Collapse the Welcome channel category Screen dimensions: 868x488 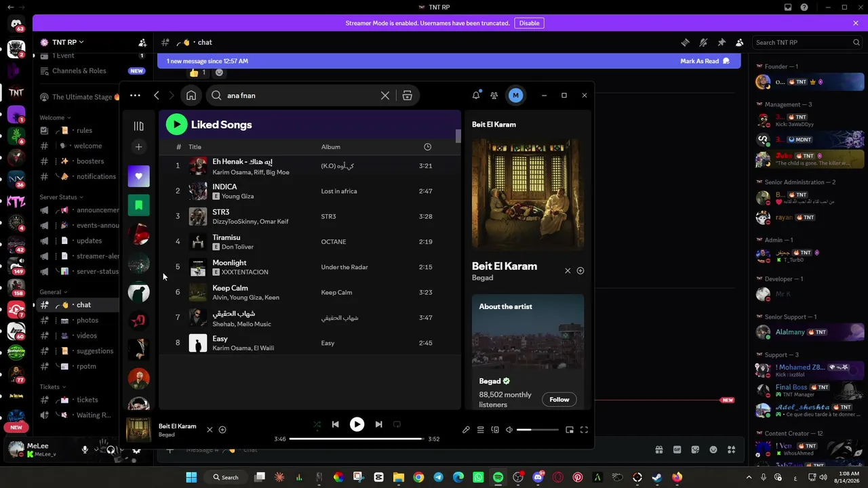tap(54, 118)
